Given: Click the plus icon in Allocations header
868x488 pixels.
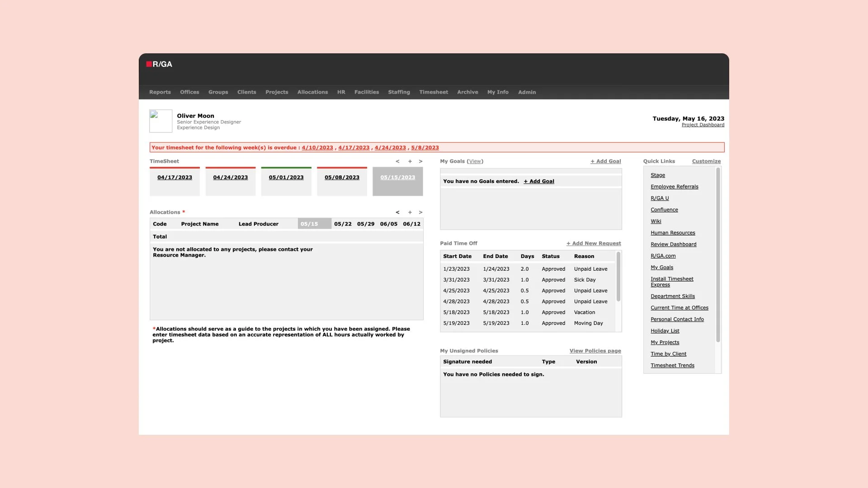Looking at the screenshot, I should pyautogui.click(x=410, y=212).
